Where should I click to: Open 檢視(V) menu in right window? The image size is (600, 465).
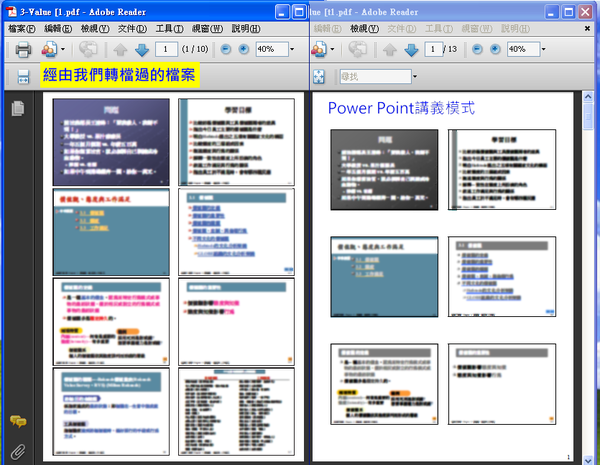click(364, 29)
